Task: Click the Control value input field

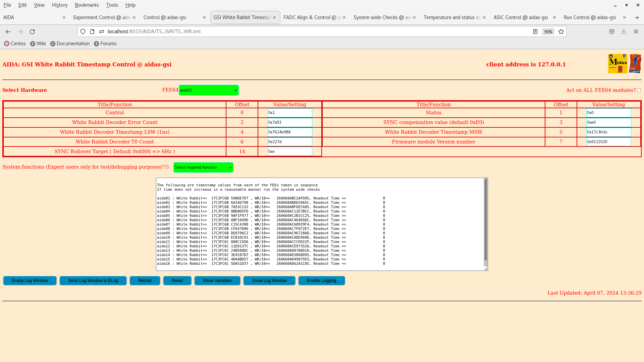Action: pyautogui.click(x=289, y=113)
